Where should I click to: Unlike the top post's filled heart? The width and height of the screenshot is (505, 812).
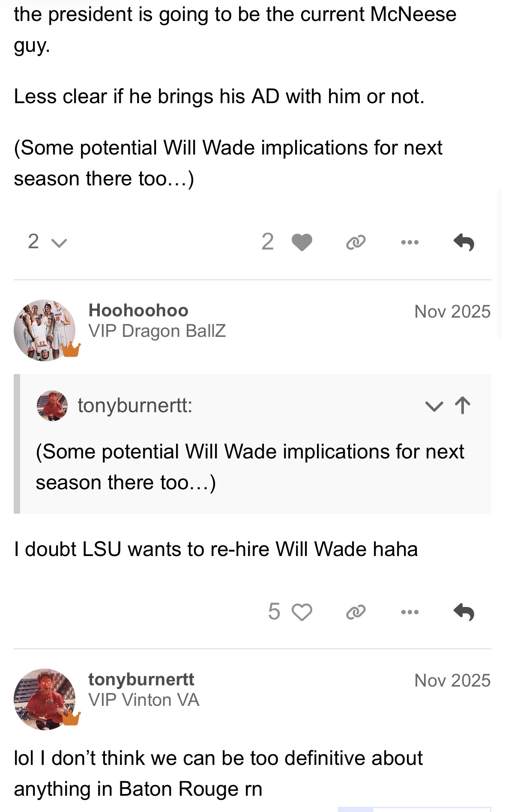302,242
